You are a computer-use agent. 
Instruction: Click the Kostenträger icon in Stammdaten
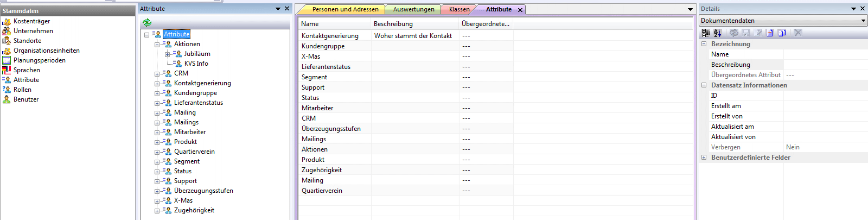click(7, 21)
